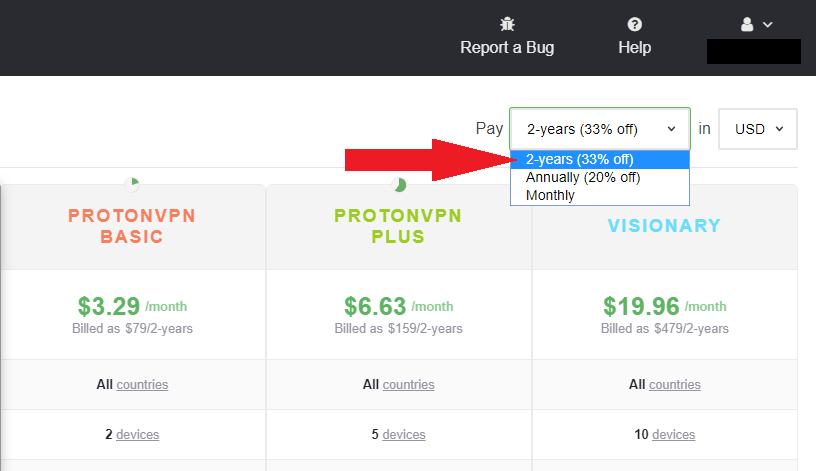Open countries link under Plus plan
Viewport: 816px width, 471px height.
pyautogui.click(x=409, y=385)
